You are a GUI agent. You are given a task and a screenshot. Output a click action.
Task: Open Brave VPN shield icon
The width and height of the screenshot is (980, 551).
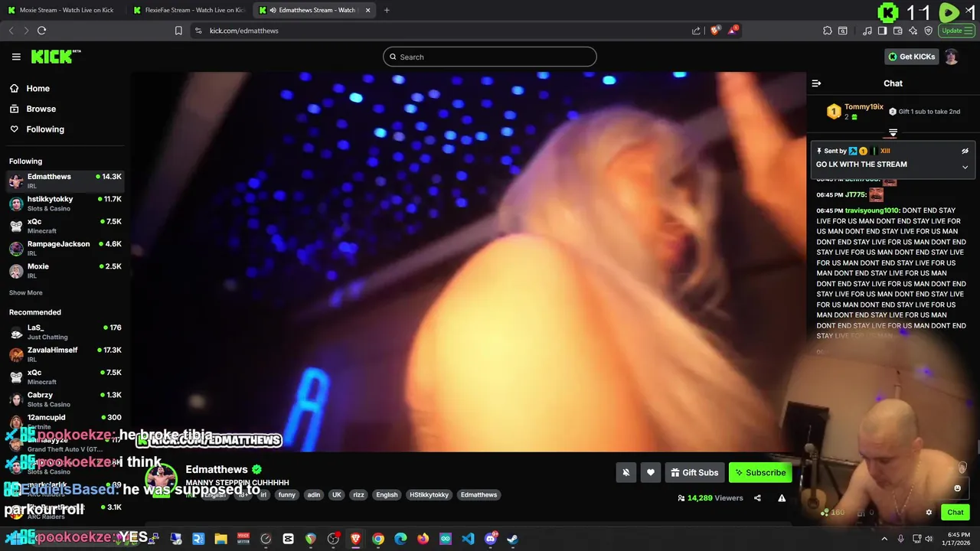pos(929,31)
